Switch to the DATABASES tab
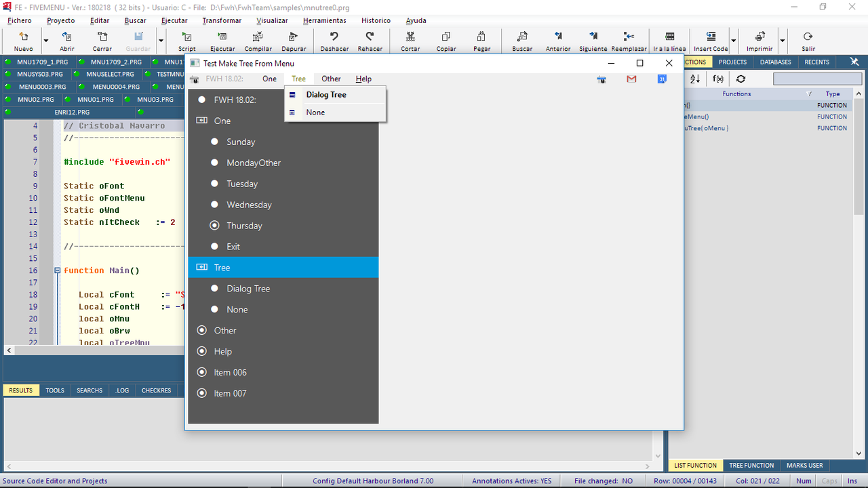The image size is (868, 488). pyautogui.click(x=775, y=62)
